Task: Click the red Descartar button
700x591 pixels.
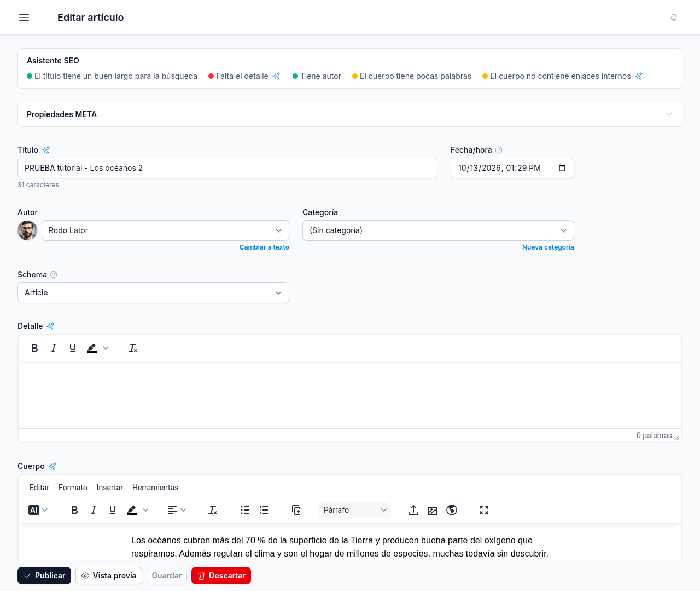Action: [x=221, y=576]
